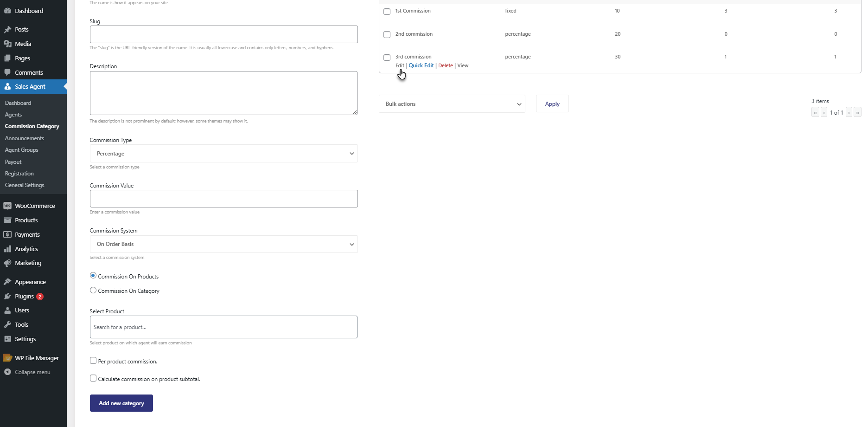Open the Bulk actions dropdown

[452, 104]
